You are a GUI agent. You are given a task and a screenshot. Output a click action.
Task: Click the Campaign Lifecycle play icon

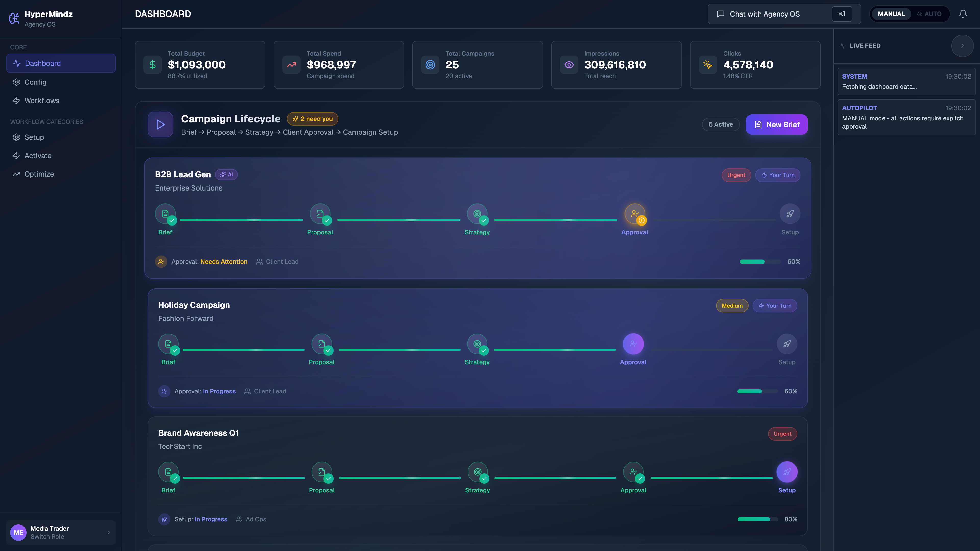pos(160,124)
